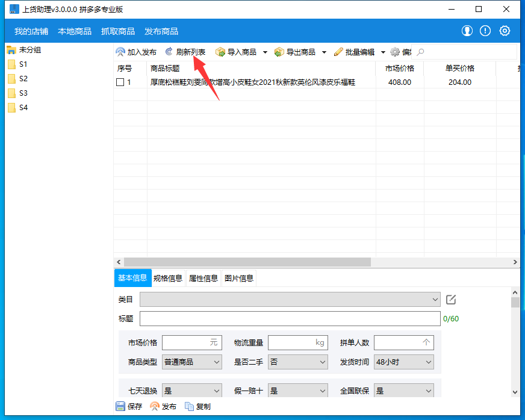Expand the 导出商品 dropdown arrow
The width and height of the screenshot is (525, 420).
pyautogui.click(x=324, y=52)
